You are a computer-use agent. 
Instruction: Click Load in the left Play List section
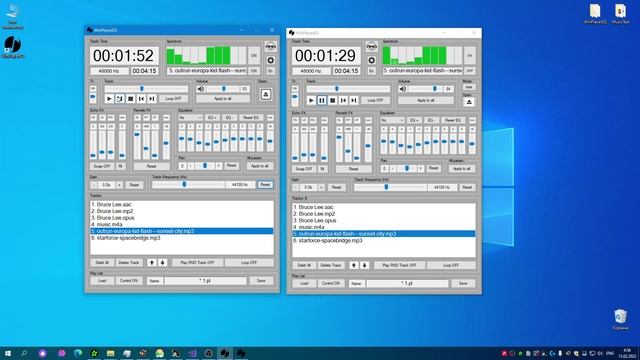[102, 281]
